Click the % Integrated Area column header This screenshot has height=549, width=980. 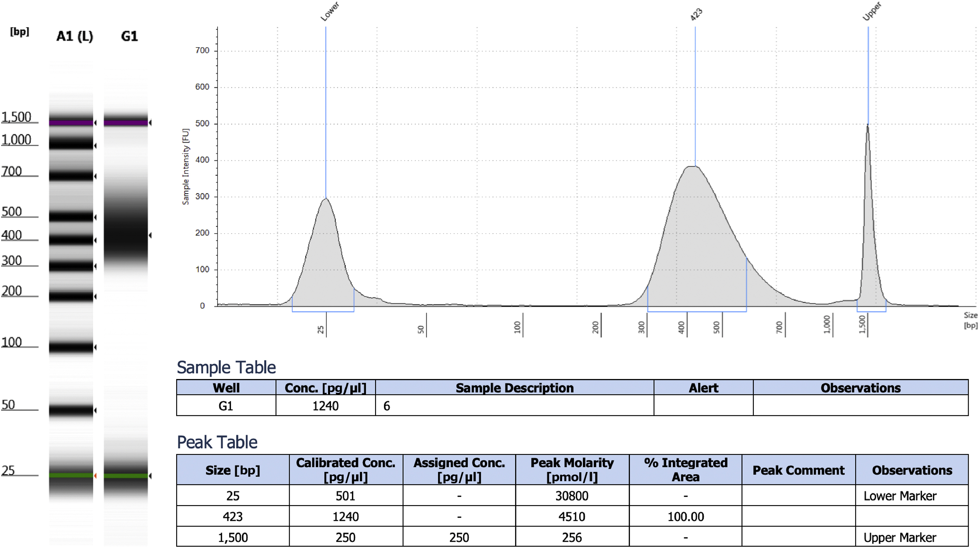point(685,470)
